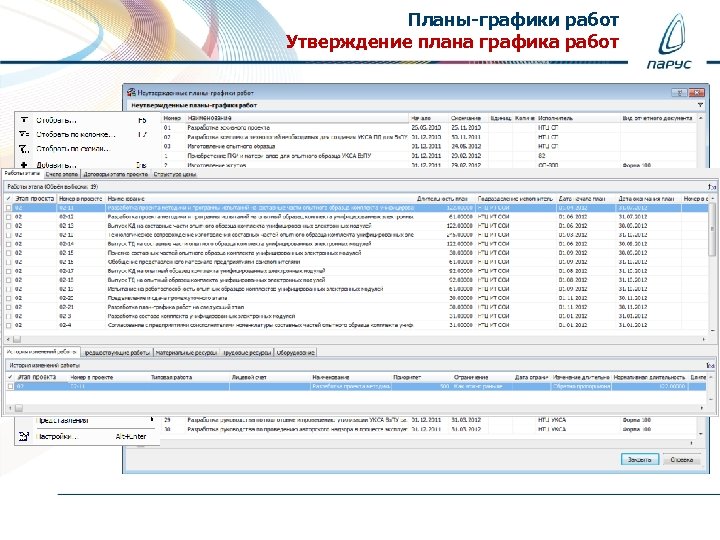Sort by the Подразделение исполнитель column
Image resolution: width=720 pixels, height=540 pixels.
point(516,199)
